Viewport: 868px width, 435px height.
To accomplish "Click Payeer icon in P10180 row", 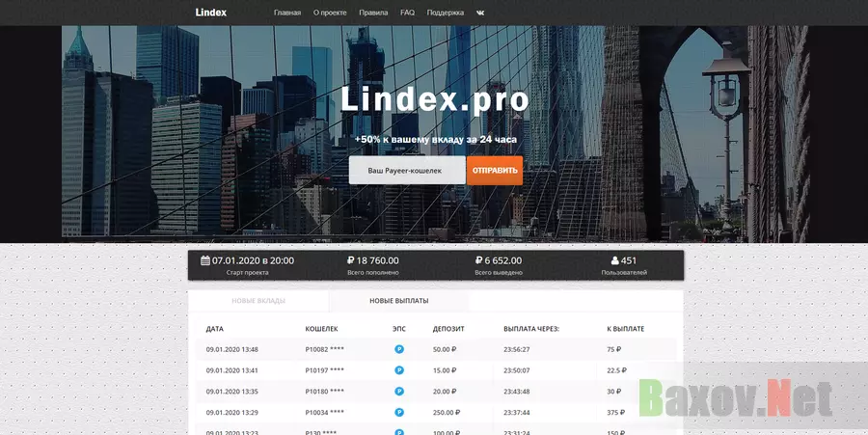I will click(x=399, y=392).
